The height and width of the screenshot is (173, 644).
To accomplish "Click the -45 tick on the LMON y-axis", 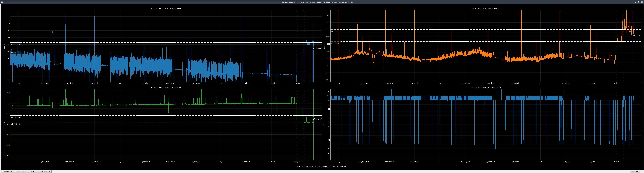I will pos(9,79).
